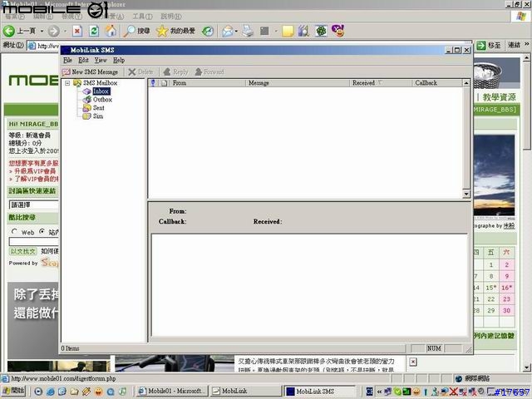Click the priority flag column header
Screen dimensions: 532x399
[153, 83]
